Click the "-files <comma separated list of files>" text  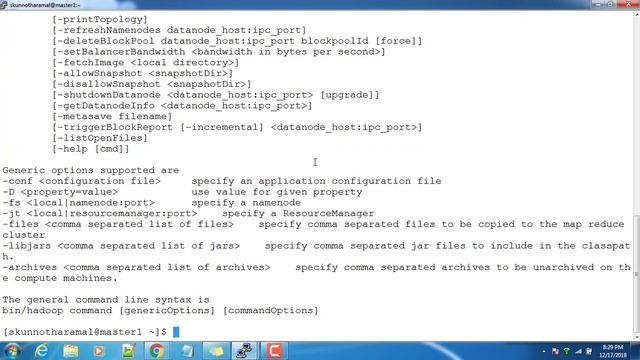tap(118, 224)
